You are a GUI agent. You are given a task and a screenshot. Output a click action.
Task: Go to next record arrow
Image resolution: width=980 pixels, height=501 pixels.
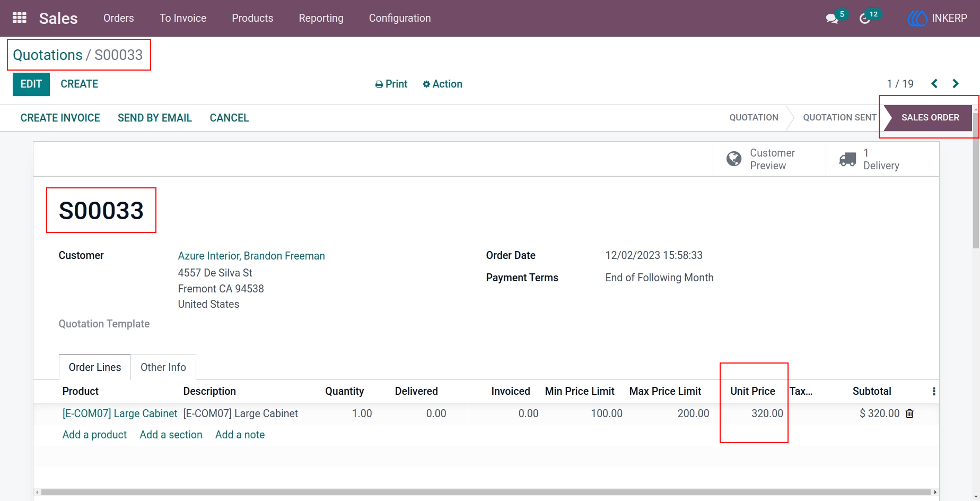[x=956, y=84]
